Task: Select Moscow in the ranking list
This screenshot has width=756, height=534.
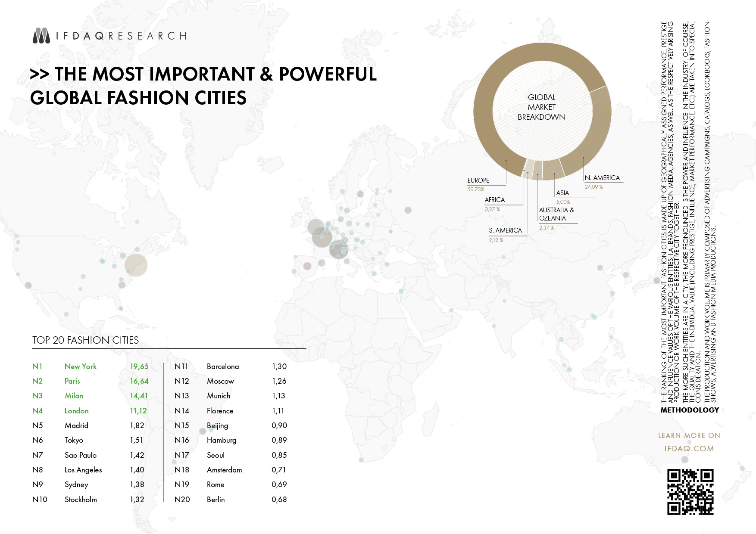Action: pyautogui.click(x=220, y=381)
